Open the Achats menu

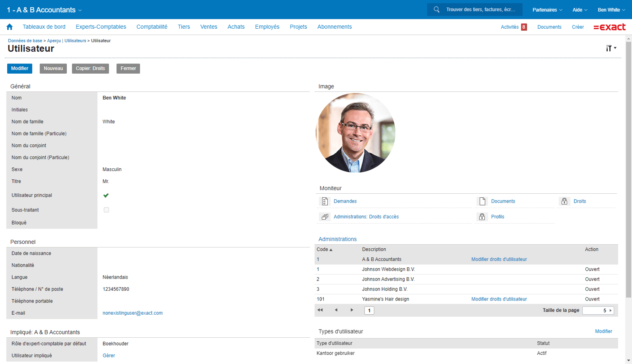click(236, 27)
